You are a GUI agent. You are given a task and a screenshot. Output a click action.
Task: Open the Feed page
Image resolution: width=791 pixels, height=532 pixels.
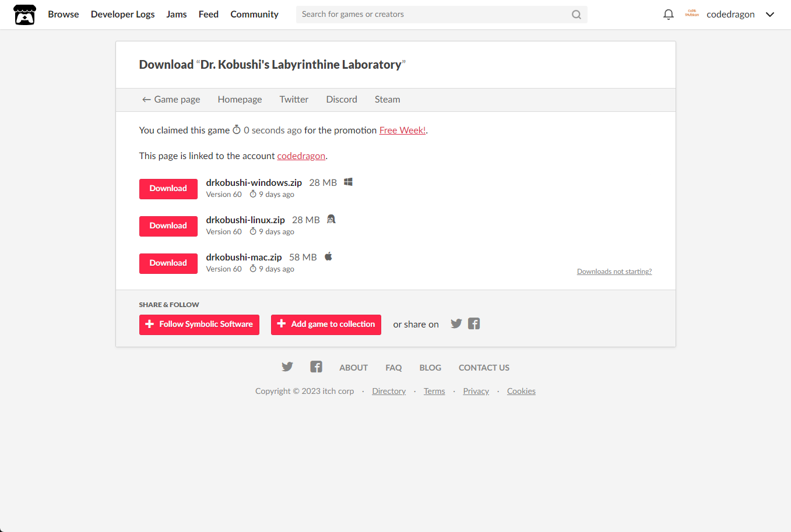tap(209, 15)
